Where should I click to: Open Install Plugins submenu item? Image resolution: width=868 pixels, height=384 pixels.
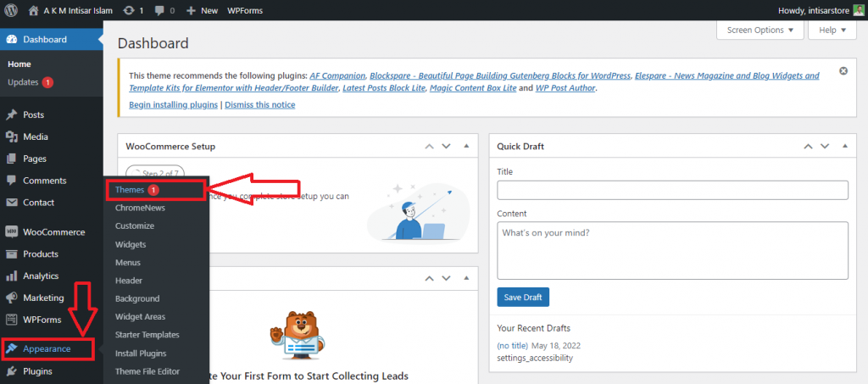click(x=141, y=353)
